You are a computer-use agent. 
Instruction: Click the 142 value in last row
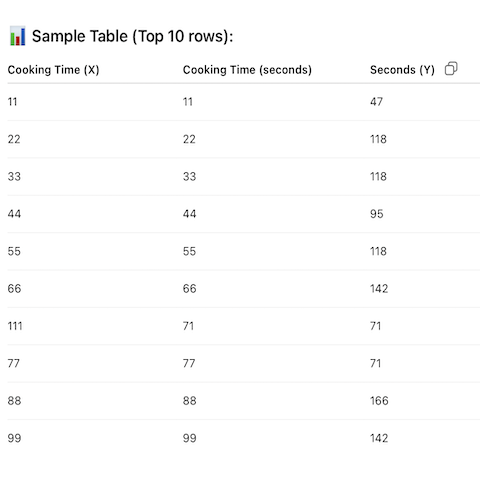tap(379, 438)
